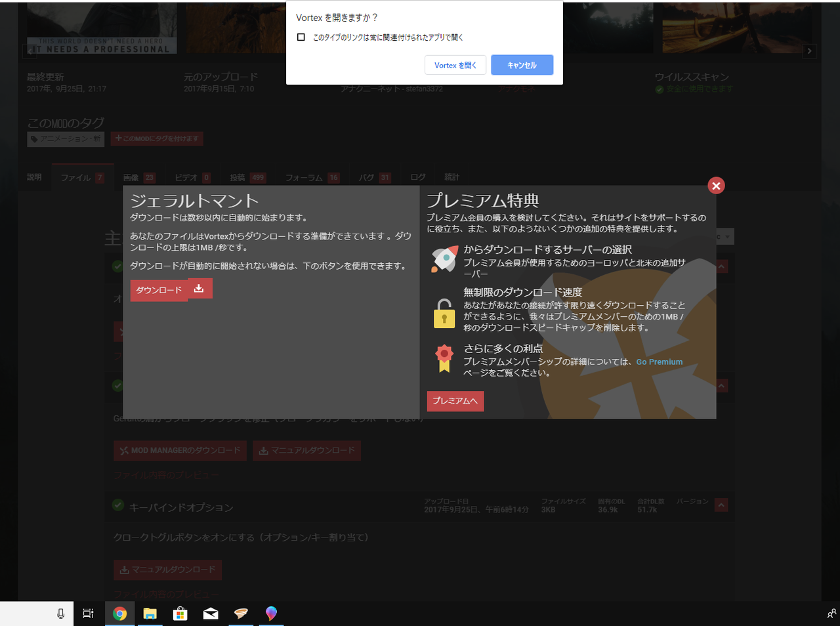
Task: Open ファイル内容のプレビュー below MOD MANAGER button
Action: [167, 474]
